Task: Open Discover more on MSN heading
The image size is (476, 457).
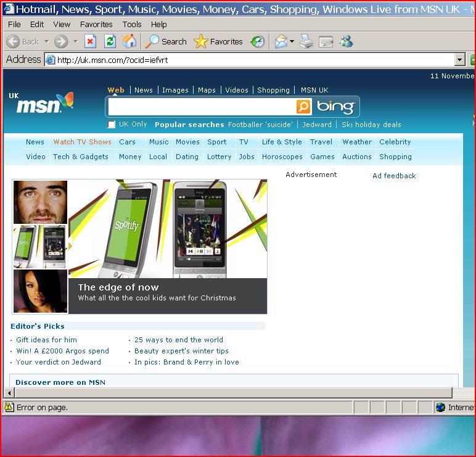Action: point(60,382)
